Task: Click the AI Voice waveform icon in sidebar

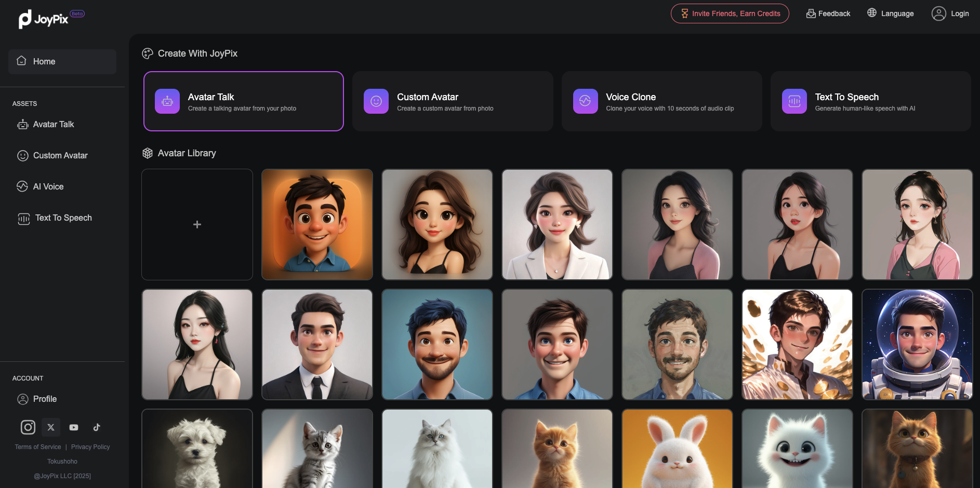Action: [x=22, y=186]
